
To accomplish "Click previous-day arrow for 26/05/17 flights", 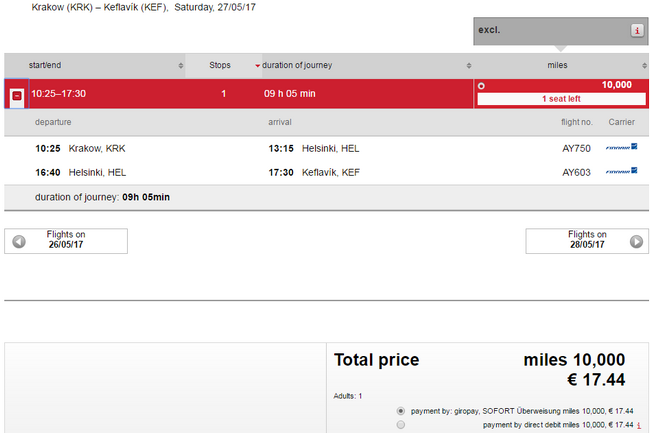I will coord(19,241).
